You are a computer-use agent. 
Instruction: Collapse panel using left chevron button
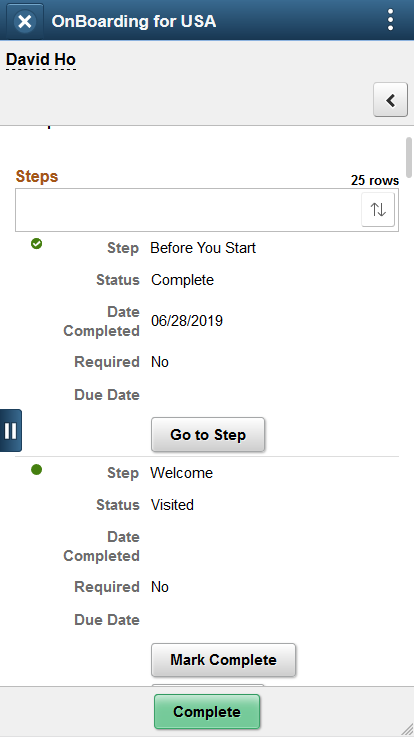[391, 100]
